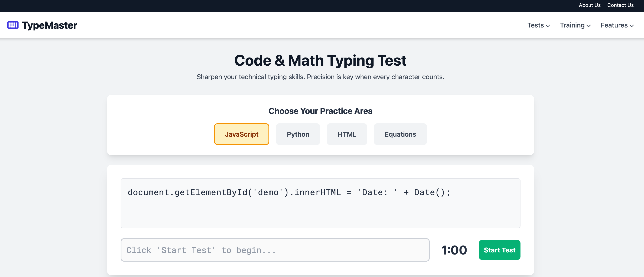Click the Training dropdown chevron arrow
The image size is (644, 277).
(589, 26)
